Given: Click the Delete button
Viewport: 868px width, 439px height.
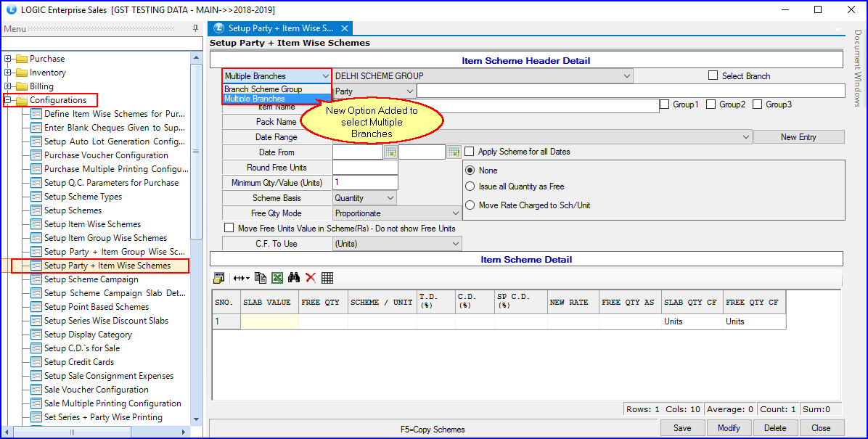Looking at the screenshot, I should 775,428.
